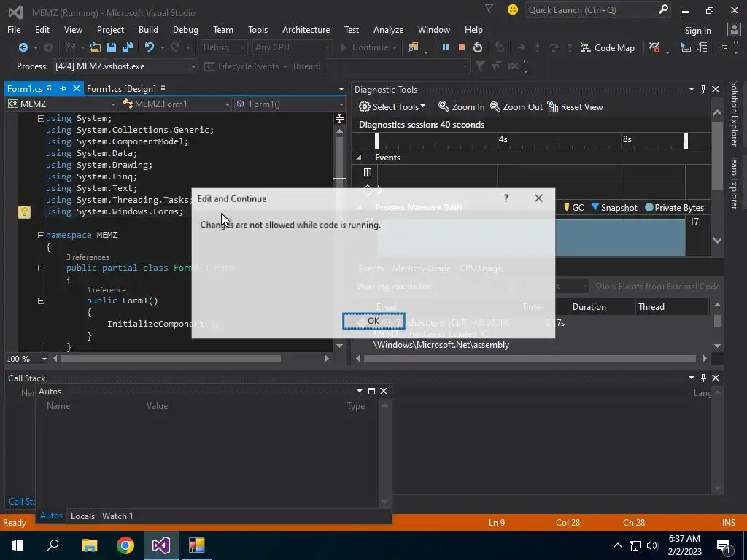Click the right timeline selection handle
Viewport: 747px width, 560px height.
pyautogui.click(x=686, y=141)
